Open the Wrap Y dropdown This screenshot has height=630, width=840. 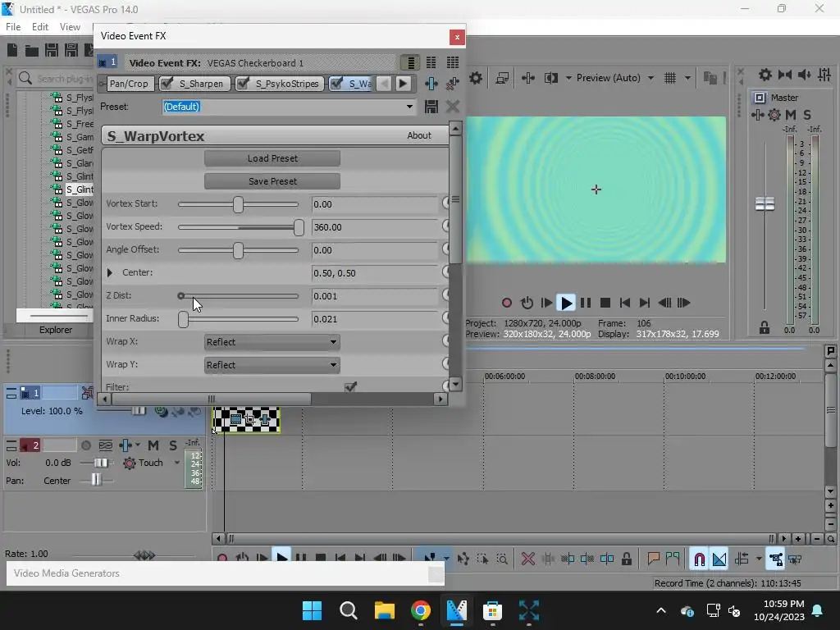tap(272, 365)
